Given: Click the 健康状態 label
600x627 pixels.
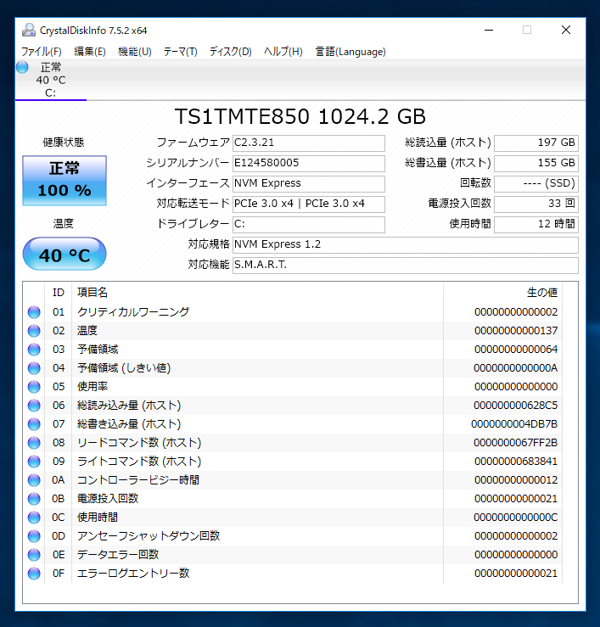Looking at the screenshot, I should point(64,142).
